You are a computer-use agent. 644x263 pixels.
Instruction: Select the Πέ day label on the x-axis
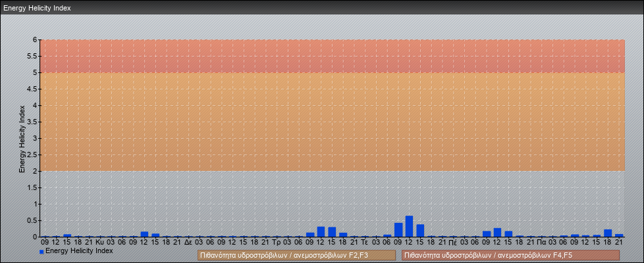453,243
